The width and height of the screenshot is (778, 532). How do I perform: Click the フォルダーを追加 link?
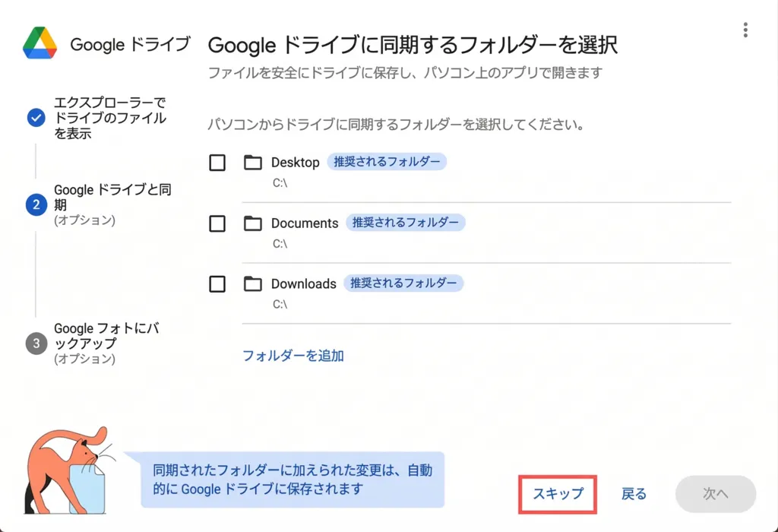click(x=293, y=356)
